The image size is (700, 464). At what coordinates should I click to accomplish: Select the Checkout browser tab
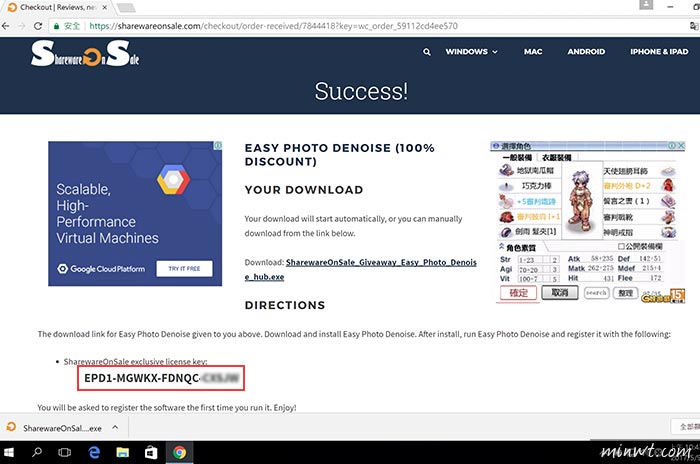[x=57, y=8]
